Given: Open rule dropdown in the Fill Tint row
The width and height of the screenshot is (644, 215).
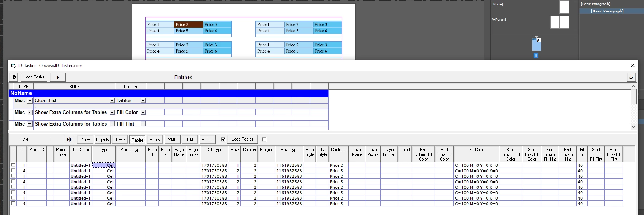Looking at the screenshot, I should (112, 124).
